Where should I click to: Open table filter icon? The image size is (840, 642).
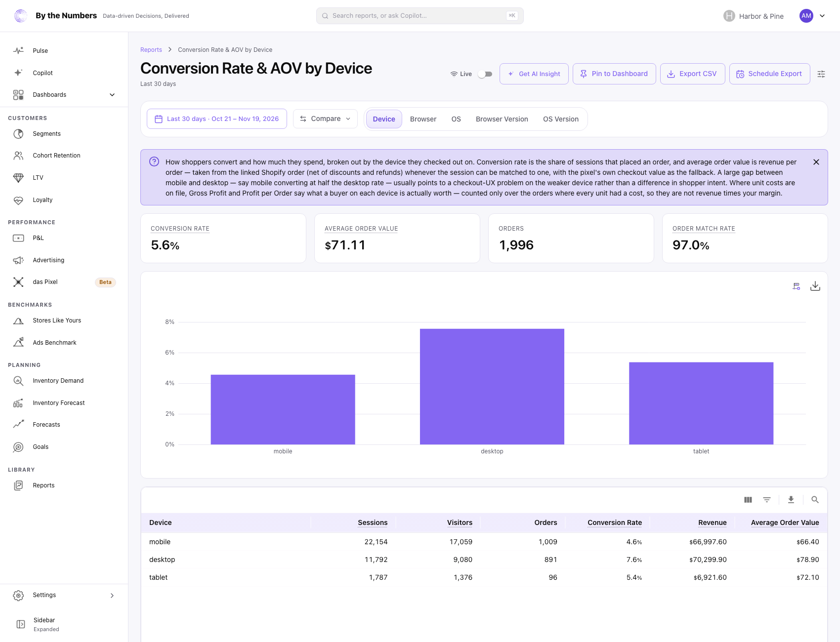point(767,500)
